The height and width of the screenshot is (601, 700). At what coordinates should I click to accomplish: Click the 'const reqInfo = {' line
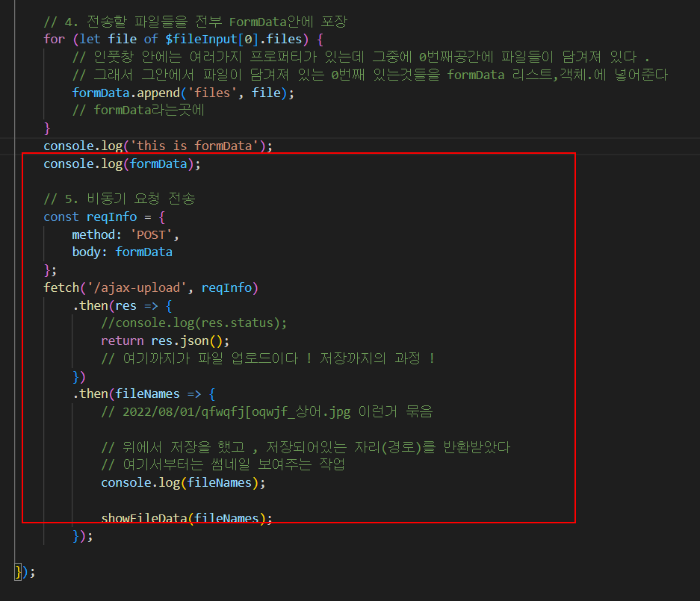click(x=104, y=217)
